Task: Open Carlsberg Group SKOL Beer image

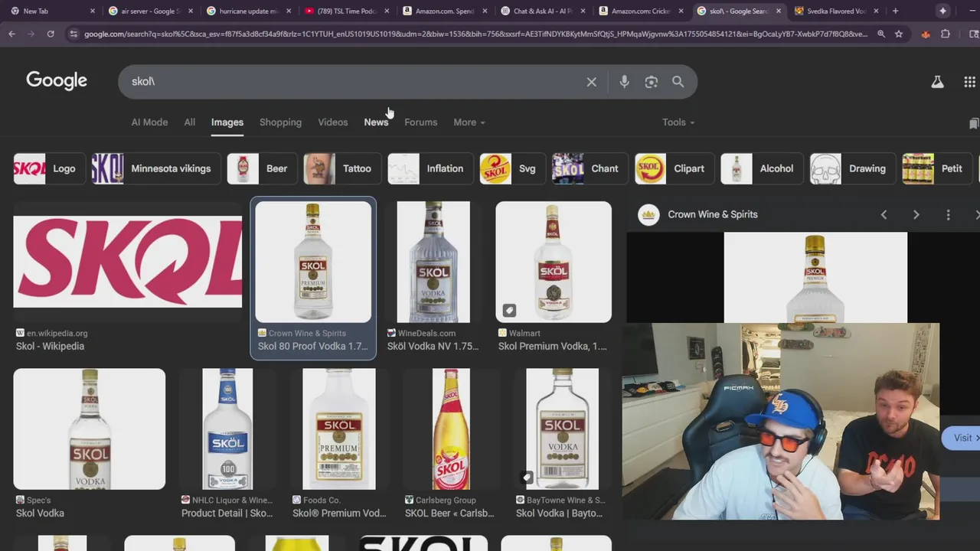Action: [x=451, y=429]
